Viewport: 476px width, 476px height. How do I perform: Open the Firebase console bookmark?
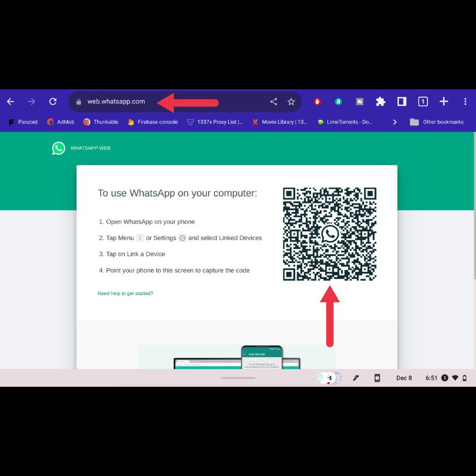[153, 122]
